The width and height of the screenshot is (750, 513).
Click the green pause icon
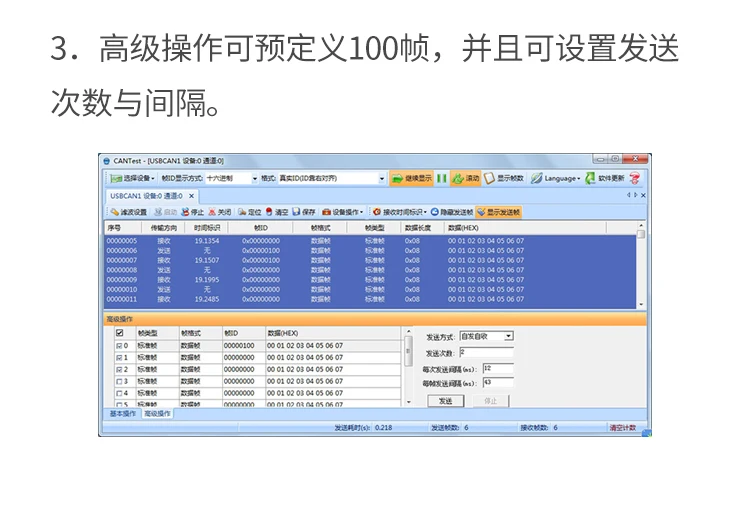pyautogui.click(x=441, y=178)
